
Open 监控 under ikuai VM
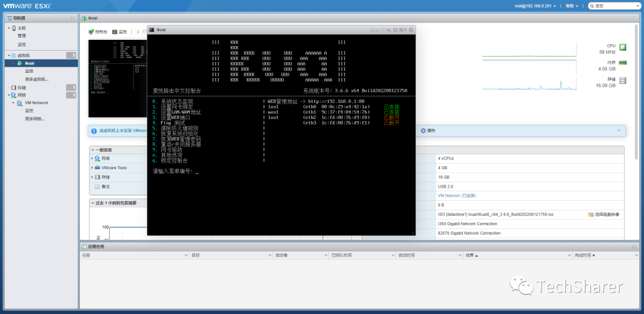coord(29,71)
